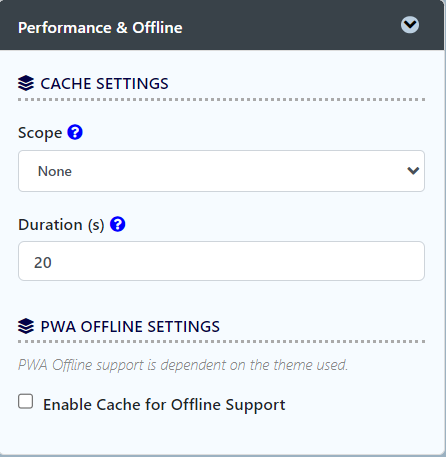
Task: Click the Performance & Offline header title
Action: 100,28
